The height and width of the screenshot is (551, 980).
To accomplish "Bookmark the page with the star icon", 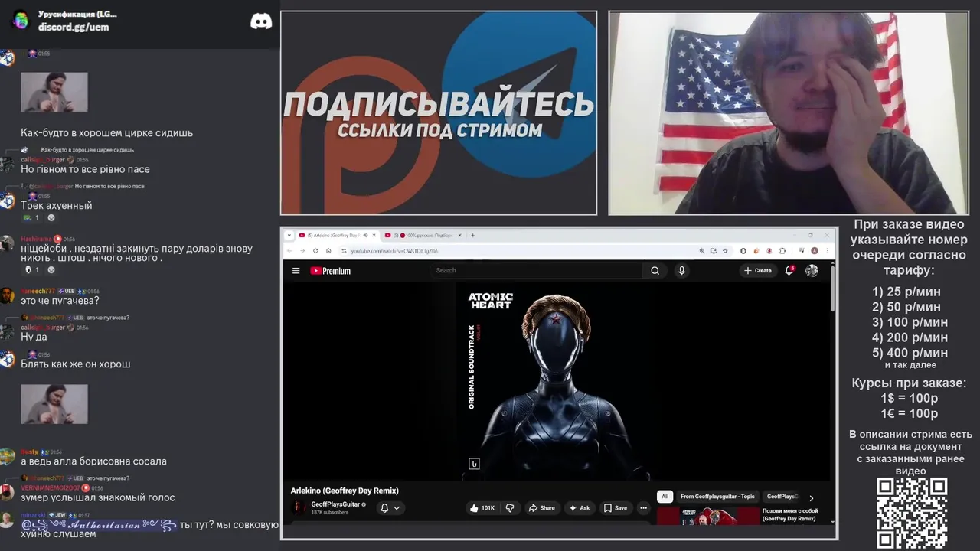I will 725,250.
